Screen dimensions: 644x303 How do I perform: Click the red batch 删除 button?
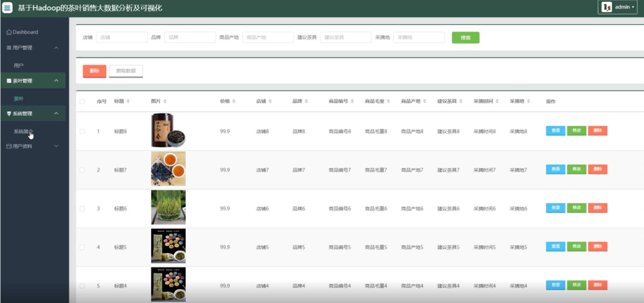[94, 71]
